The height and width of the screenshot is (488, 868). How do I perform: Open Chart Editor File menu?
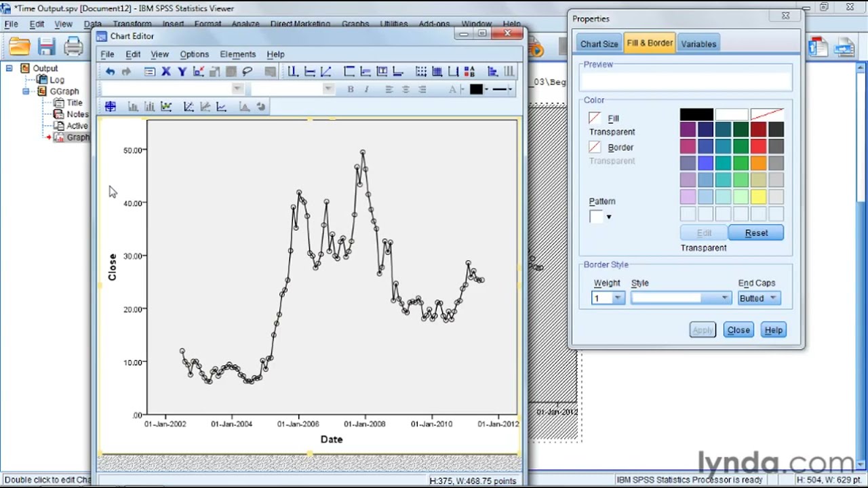click(x=107, y=54)
